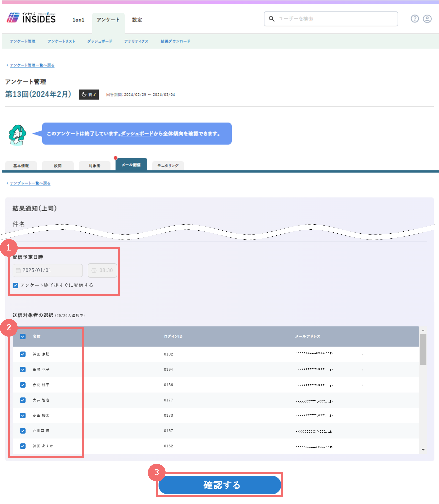Go to アンケート管理 submenu

(23, 41)
